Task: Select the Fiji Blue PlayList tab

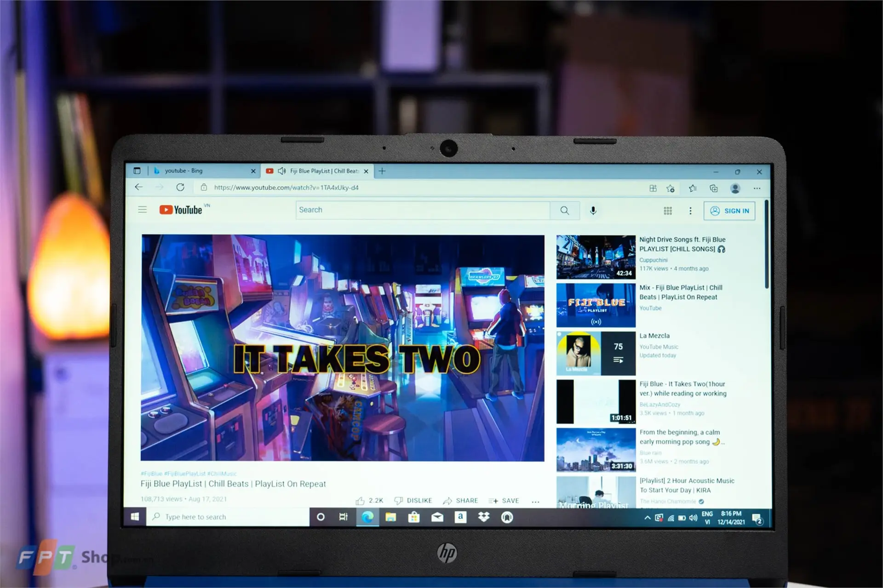Action: [x=317, y=171]
